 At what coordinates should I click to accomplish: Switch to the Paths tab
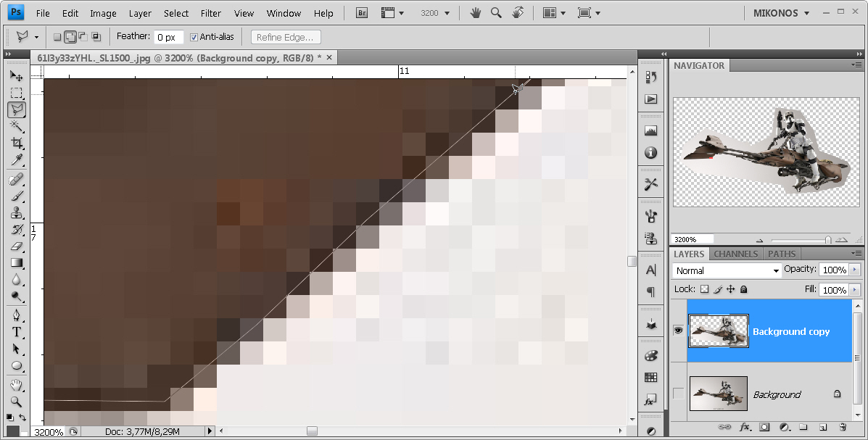click(782, 254)
